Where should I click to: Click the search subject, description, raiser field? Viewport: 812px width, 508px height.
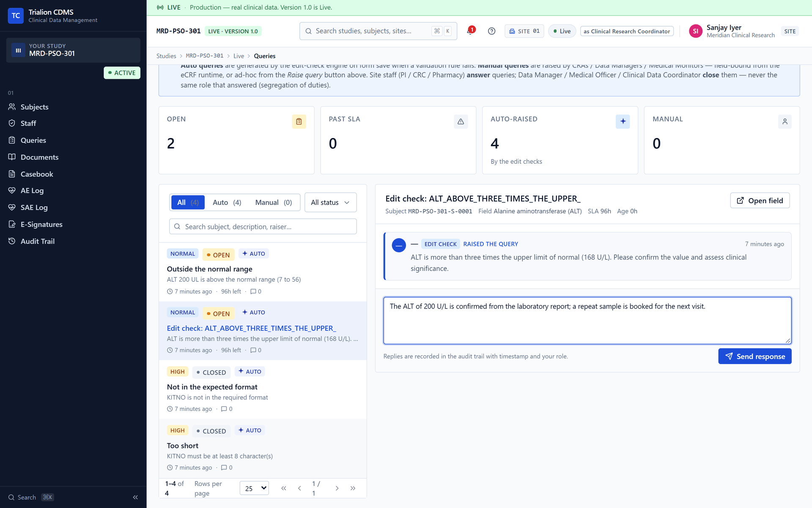[x=263, y=226]
